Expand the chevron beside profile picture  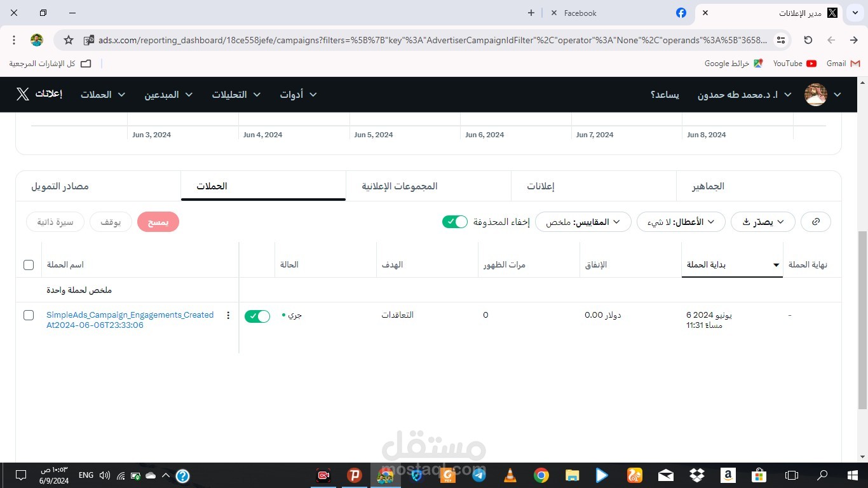coord(837,95)
